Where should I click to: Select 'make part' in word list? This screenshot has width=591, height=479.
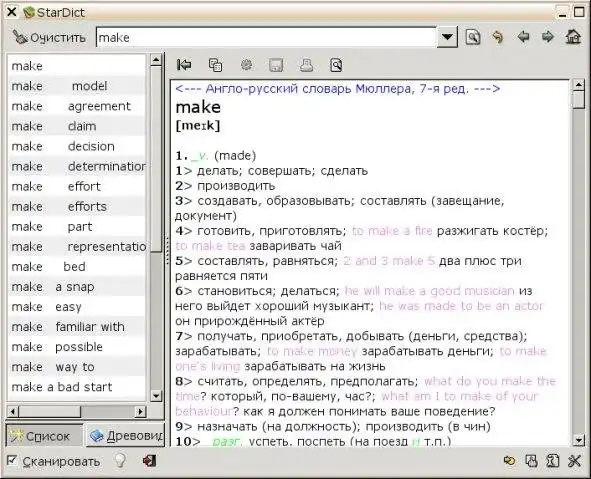tap(77, 226)
